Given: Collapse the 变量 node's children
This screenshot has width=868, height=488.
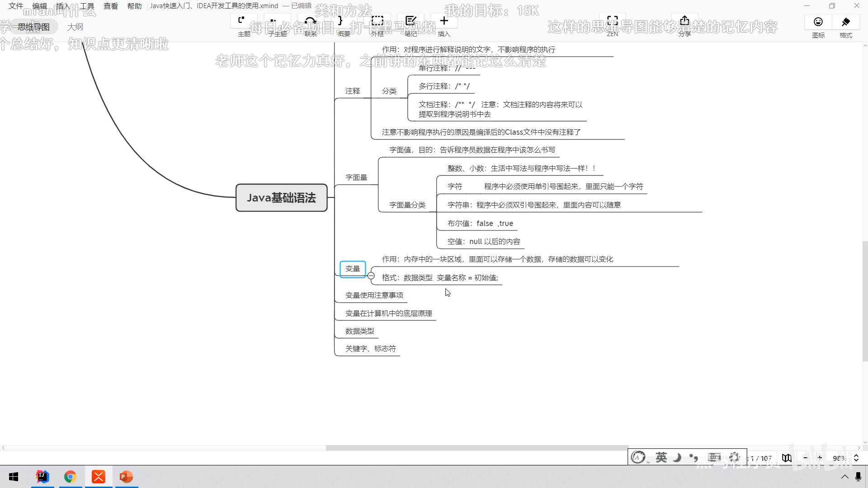Looking at the screenshot, I should [371, 276].
